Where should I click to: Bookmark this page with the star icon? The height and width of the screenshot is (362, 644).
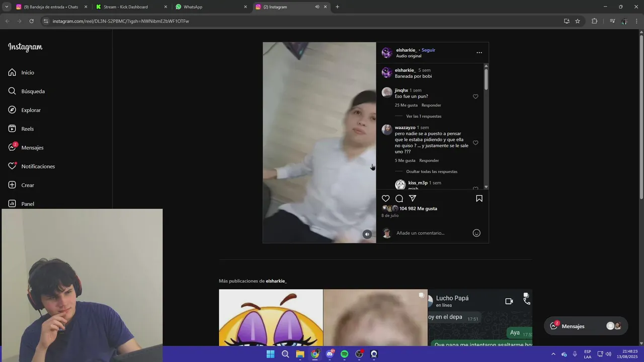coord(578,21)
